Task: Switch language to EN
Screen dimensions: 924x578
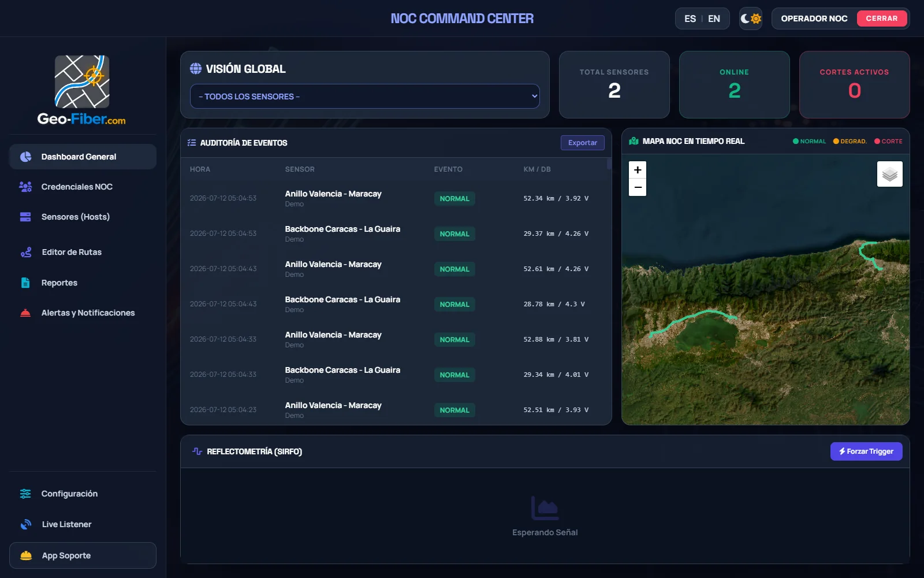Action: pos(714,18)
